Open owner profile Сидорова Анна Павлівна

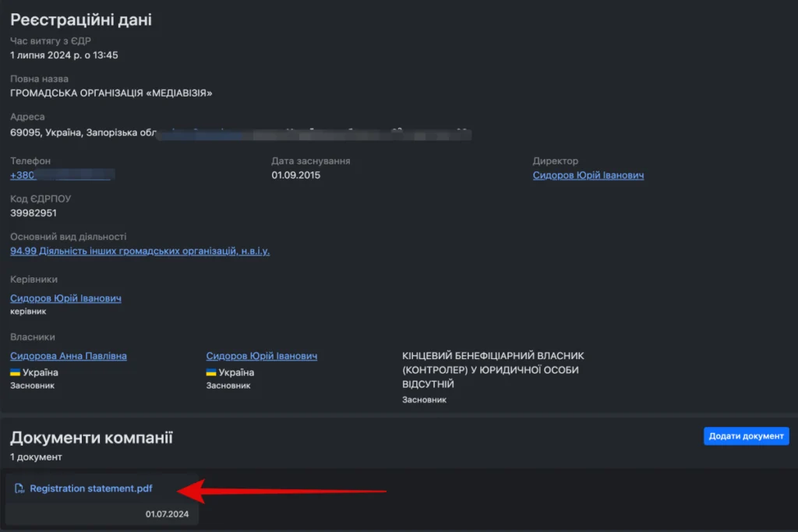tap(66, 355)
